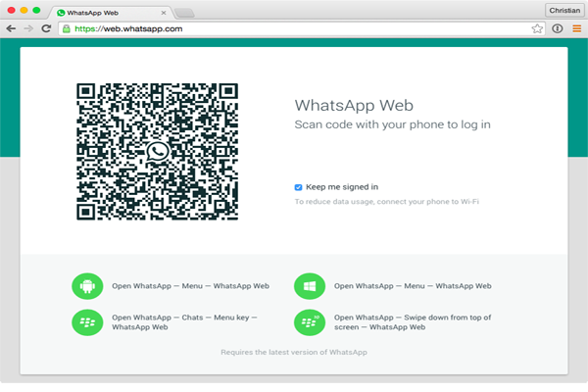
Task: Click the BlackBerry platform icon
Action: (87, 322)
